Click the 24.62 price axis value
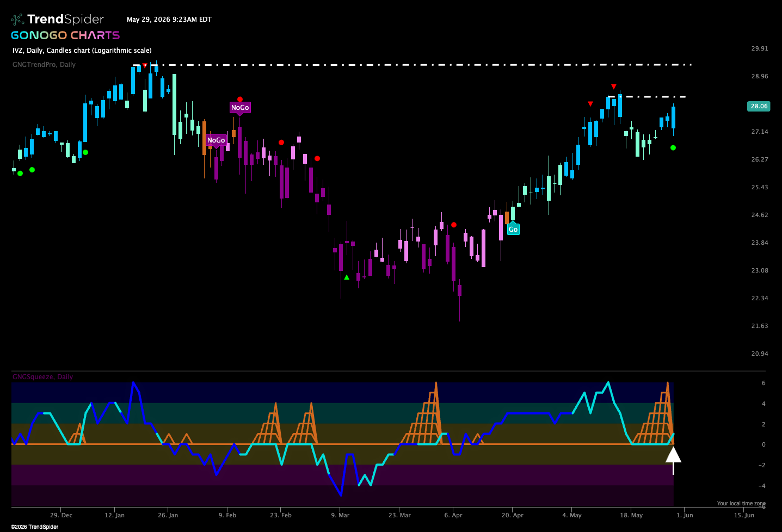 pyautogui.click(x=760, y=215)
